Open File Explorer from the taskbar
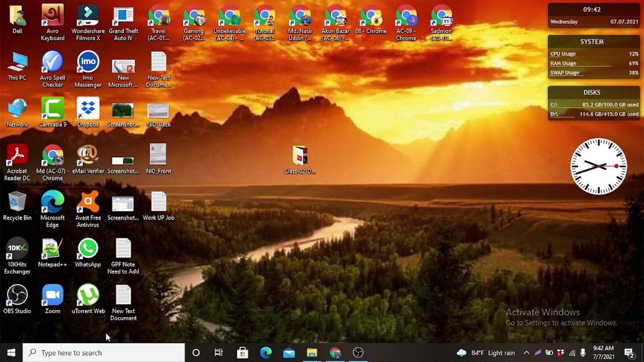 (312, 353)
